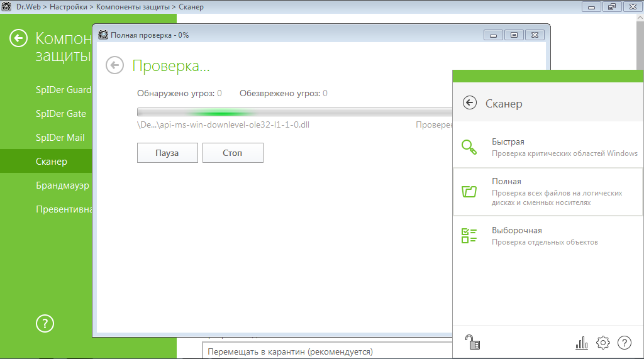Click the back arrow beside Сканер panel title
Image resolution: width=644 pixels, height=359 pixels.
[x=470, y=102]
